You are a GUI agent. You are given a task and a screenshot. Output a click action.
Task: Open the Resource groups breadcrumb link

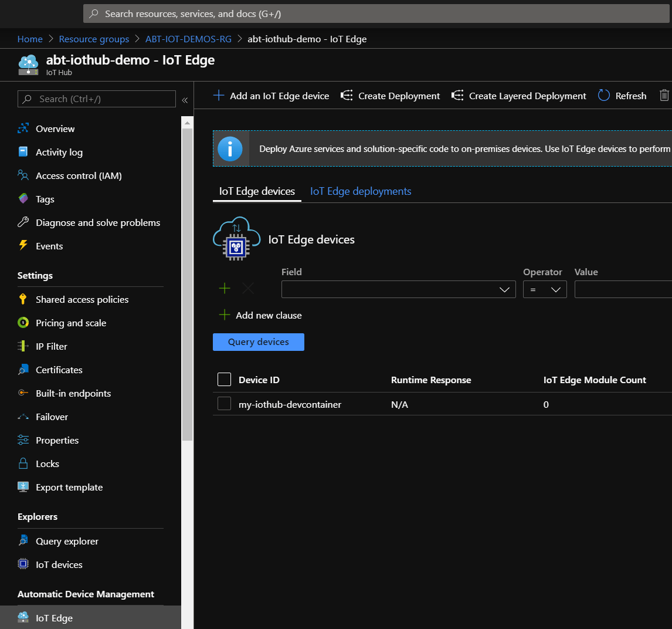pos(94,39)
